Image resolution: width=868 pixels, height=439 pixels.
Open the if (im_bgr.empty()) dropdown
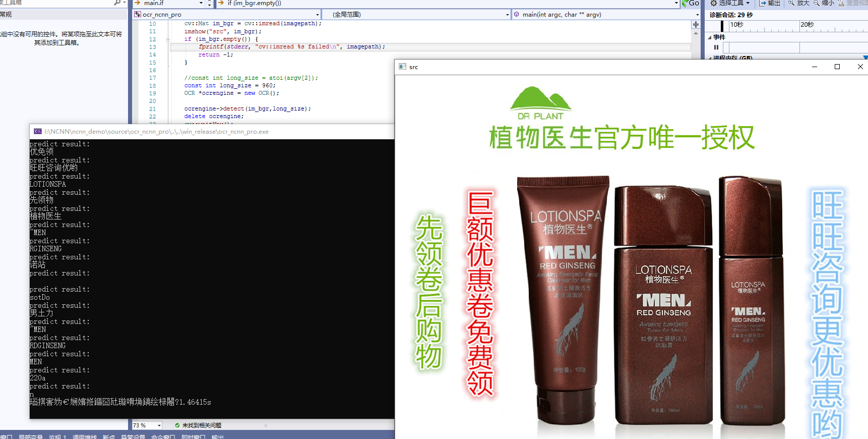[x=676, y=3]
